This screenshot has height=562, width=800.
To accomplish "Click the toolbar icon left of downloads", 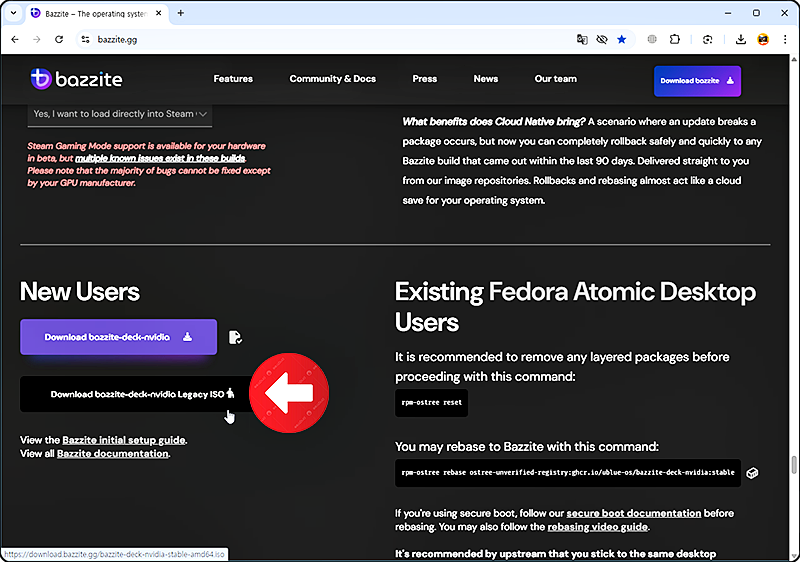I will pyautogui.click(x=707, y=39).
